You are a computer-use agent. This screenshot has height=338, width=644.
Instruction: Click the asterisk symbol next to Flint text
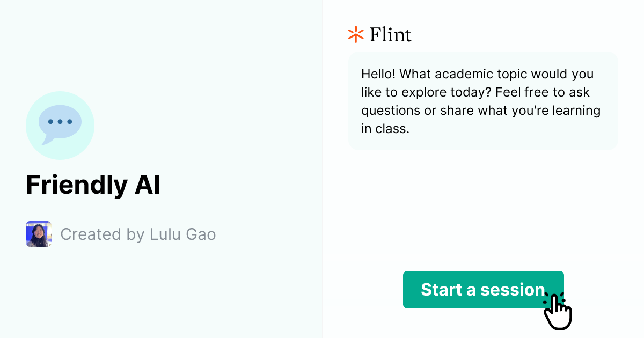point(355,34)
